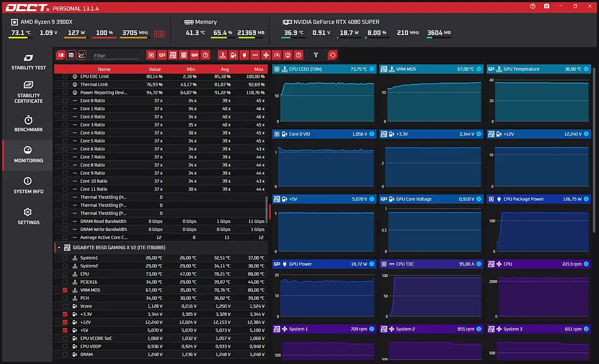Check the DRAM Read Bandwidth checkbox
The image size is (599, 364).
click(65, 221)
